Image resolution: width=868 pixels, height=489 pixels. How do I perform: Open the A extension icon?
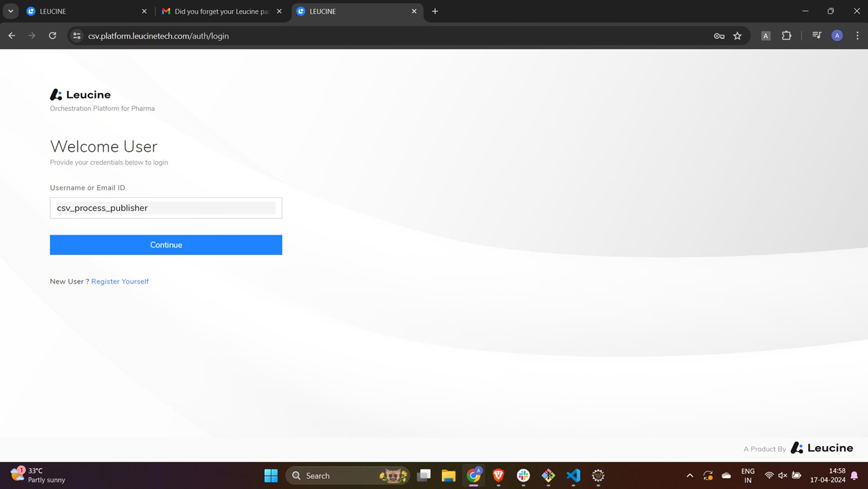766,36
